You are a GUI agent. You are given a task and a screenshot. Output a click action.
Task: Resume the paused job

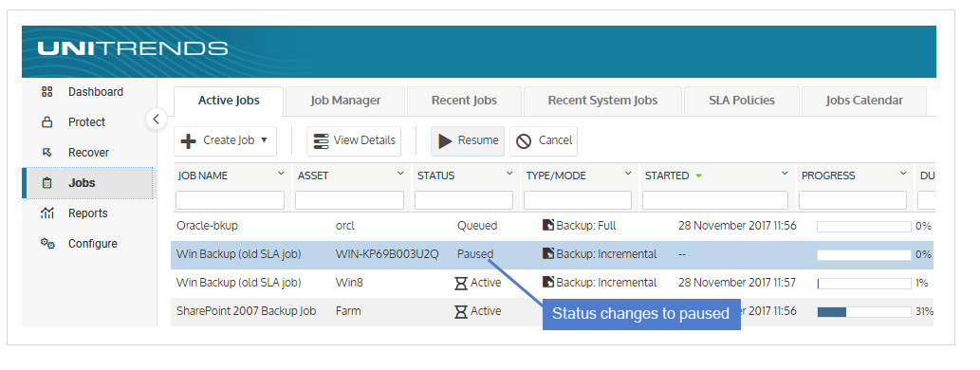[x=468, y=140]
